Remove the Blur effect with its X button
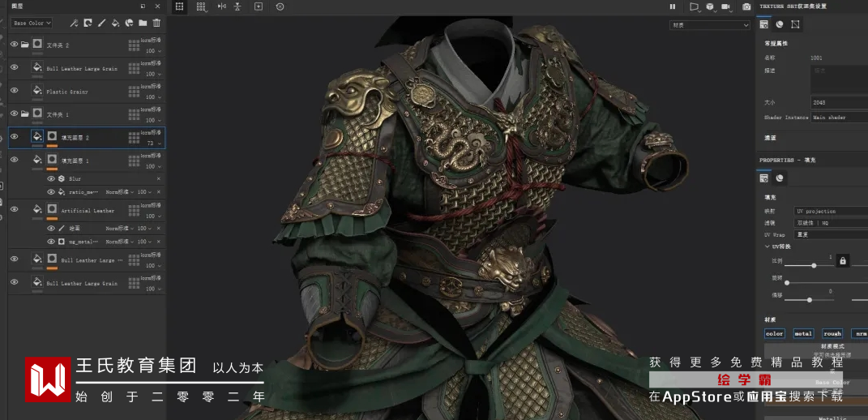The image size is (868, 420). point(158,178)
